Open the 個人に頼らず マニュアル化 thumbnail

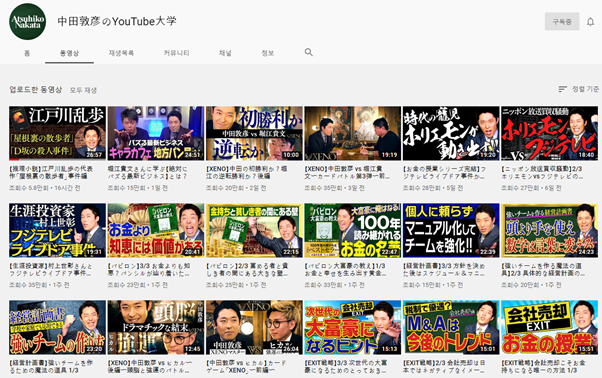[451, 230]
